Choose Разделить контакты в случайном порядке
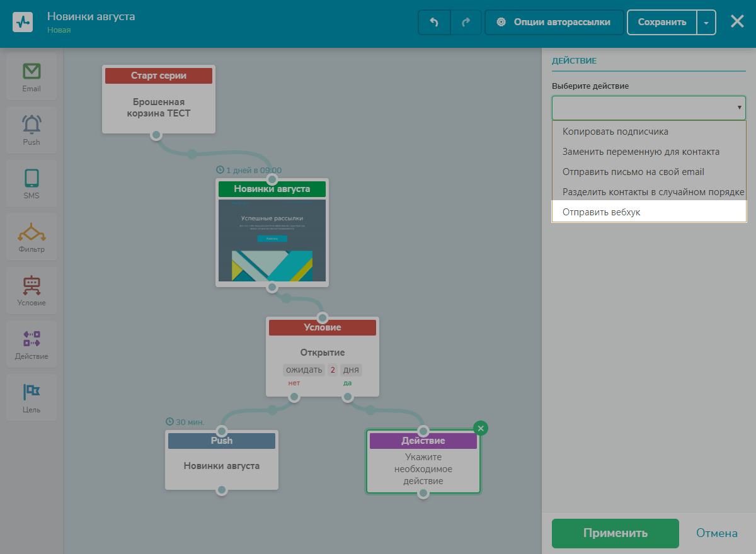This screenshot has width=756, height=554. point(649,192)
